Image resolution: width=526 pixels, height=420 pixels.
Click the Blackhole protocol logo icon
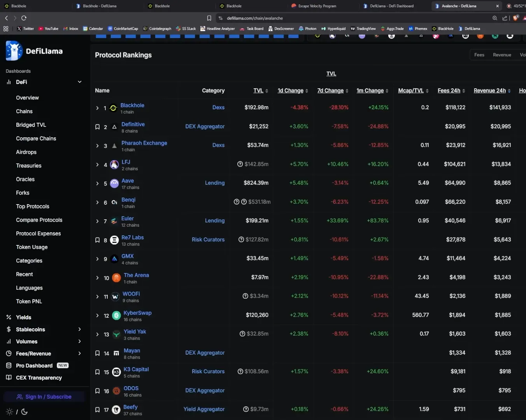[113, 108]
